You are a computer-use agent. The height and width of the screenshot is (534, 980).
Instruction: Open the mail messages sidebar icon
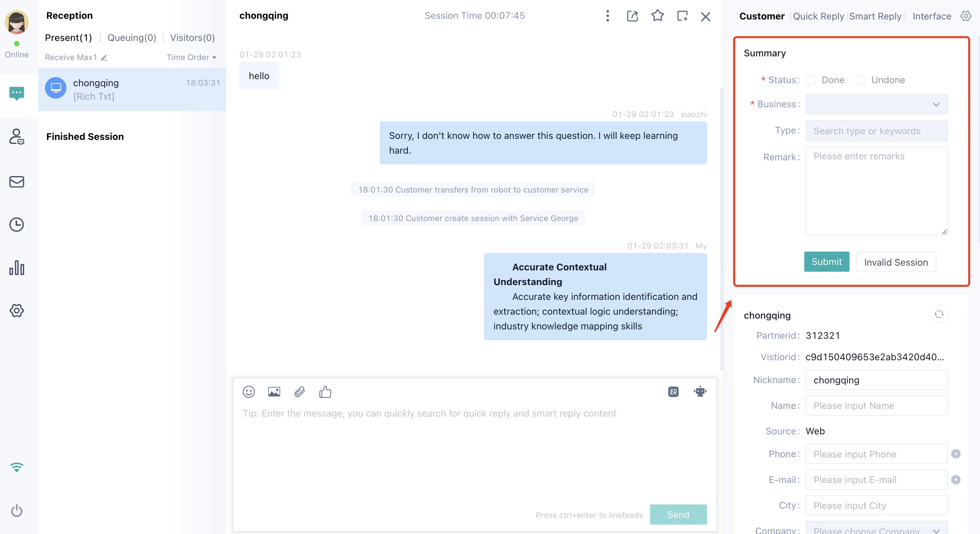pos(17,181)
